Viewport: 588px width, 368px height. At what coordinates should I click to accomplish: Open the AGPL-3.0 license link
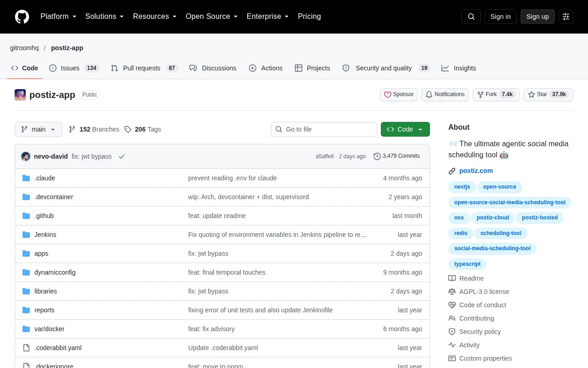[x=479, y=292]
